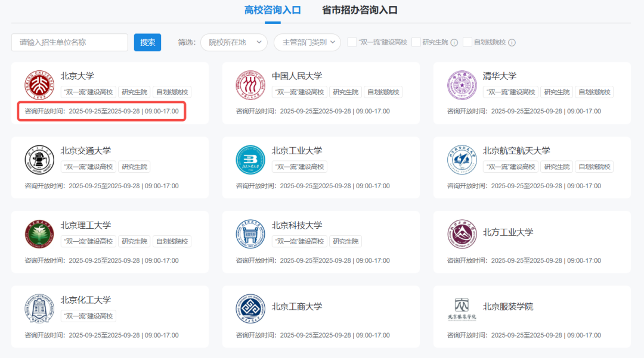
Task: Click the 北京航空航天大学 logo
Action: pos(462,160)
